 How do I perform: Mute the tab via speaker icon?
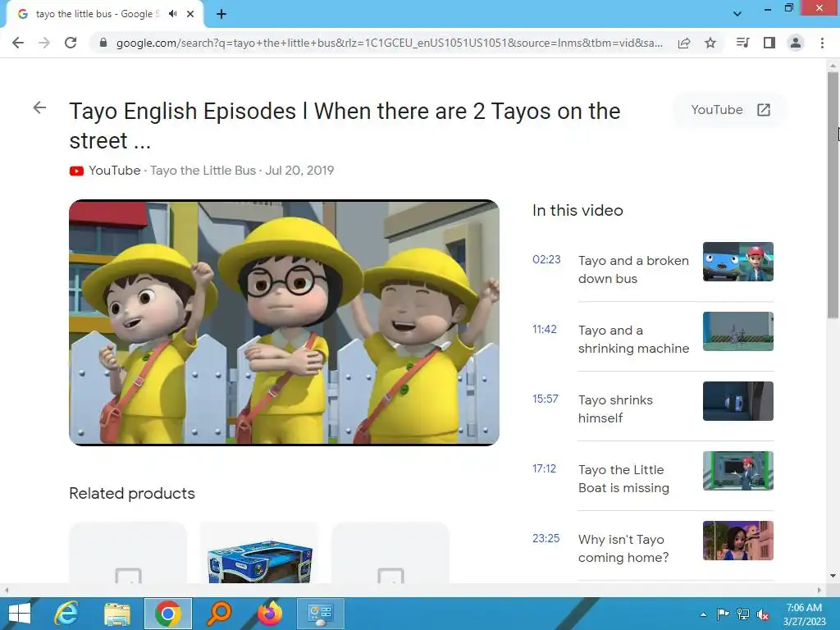[x=172, y=14]
